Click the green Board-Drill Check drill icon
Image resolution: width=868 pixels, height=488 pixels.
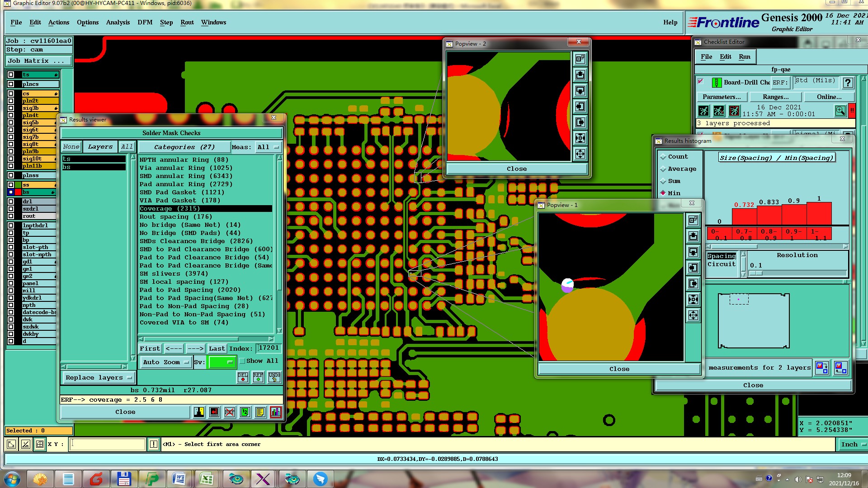pyautogui.click(x=717, y=83)
